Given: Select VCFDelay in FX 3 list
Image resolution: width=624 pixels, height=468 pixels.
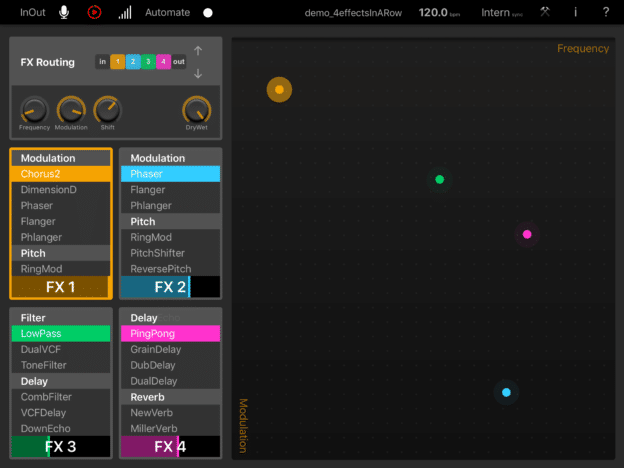Looking at the screenshot, I should coord(61,413).
